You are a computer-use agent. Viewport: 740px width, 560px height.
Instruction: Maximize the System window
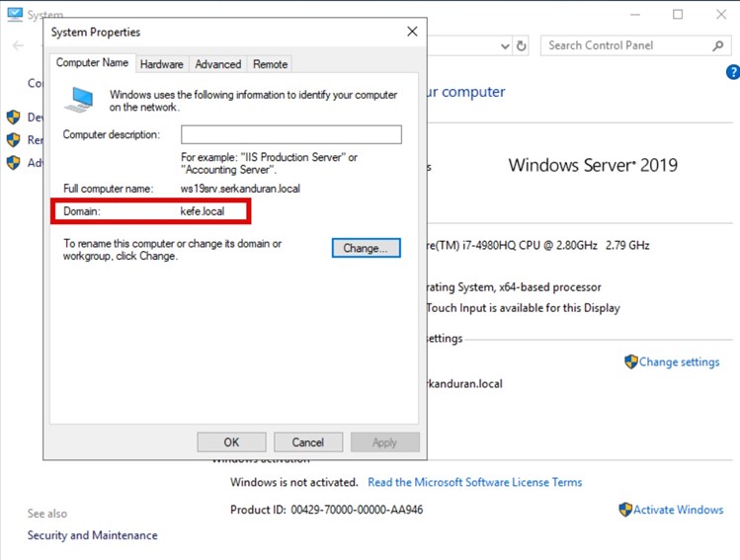click(x=678, y=15)
